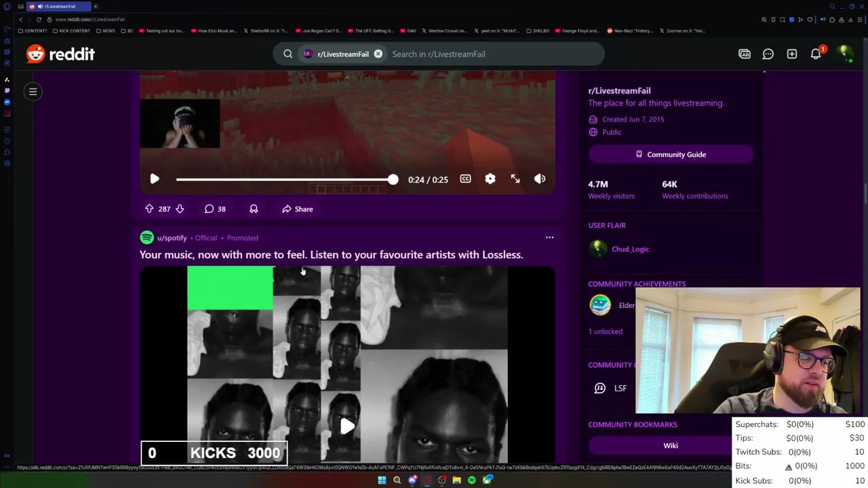The height and width of the screenshot is (488, 868).
Task: Open the notifications bell
Action: pyautogui.click(x=816, y=54)
